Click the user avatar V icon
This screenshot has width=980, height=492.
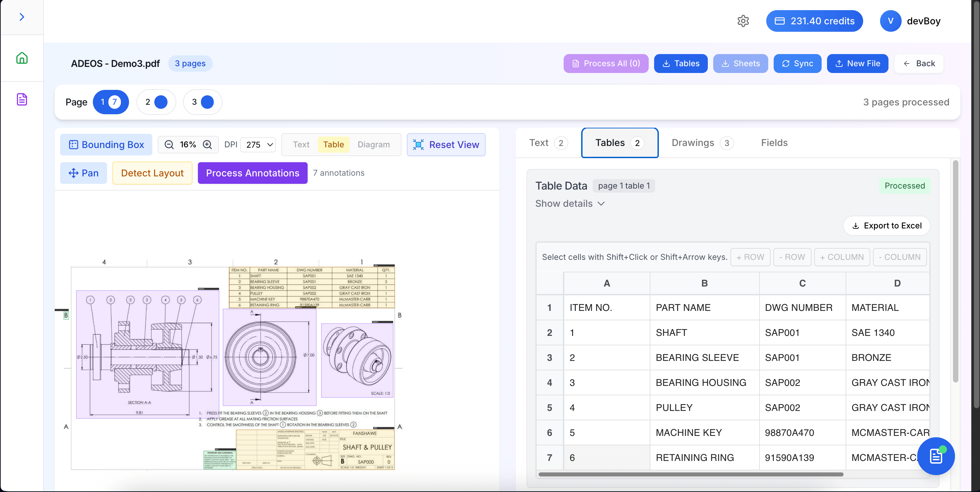tap(890, 21)
